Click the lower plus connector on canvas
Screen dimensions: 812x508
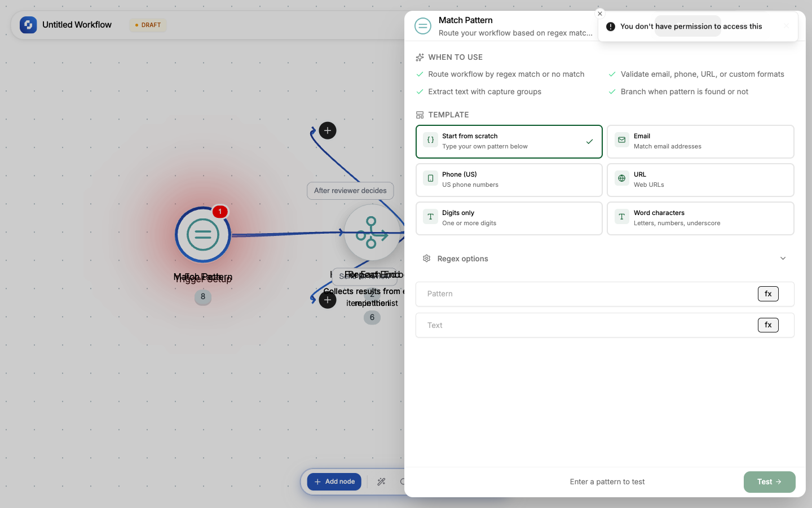tap(328, 300)
